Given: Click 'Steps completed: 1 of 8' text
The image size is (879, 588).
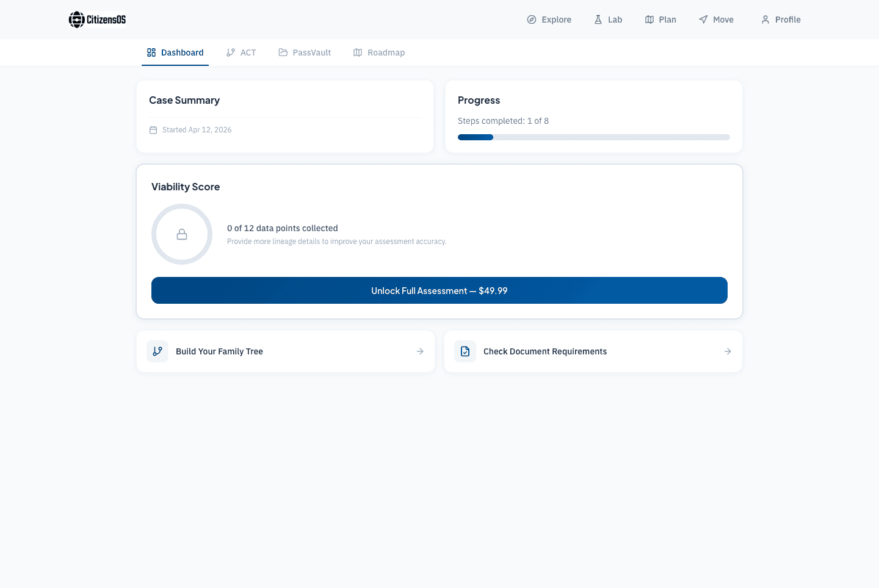Looking at the screenshot, I should click(x=503, y=121).
